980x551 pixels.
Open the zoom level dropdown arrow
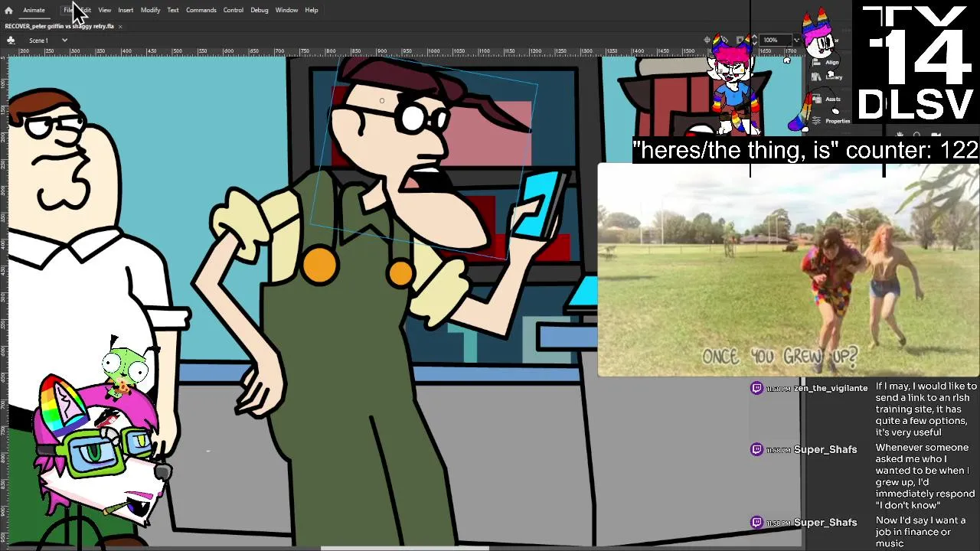click(x=796, y=40)
